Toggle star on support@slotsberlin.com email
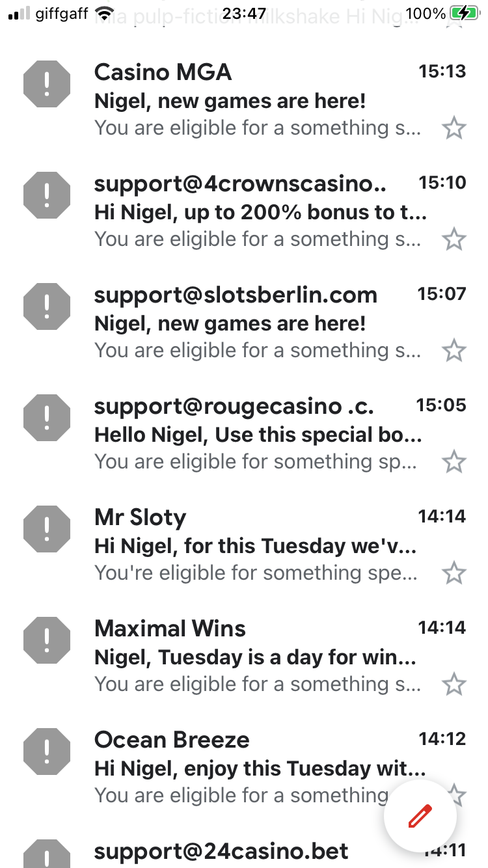Viewport: 488px width, 868px height. 454,351
